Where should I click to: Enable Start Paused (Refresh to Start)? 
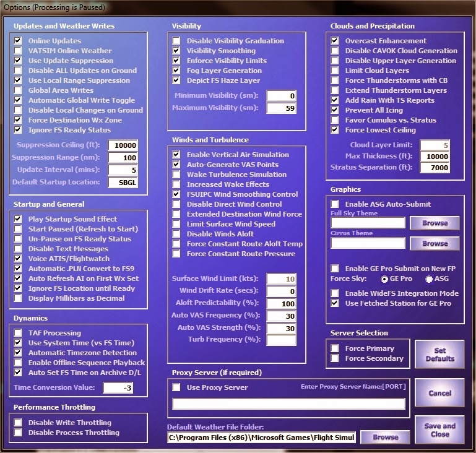pos(18,229)
